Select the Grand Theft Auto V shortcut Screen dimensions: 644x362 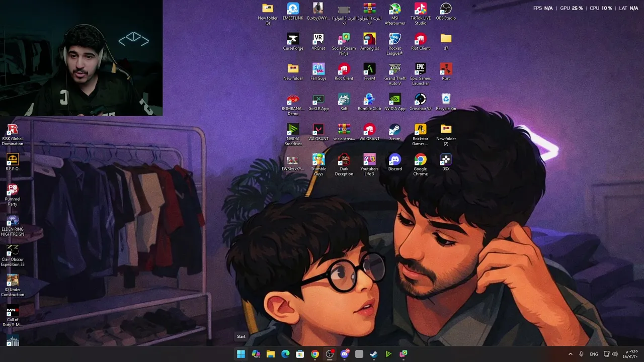pyautogui.click(x=395, y=74)
